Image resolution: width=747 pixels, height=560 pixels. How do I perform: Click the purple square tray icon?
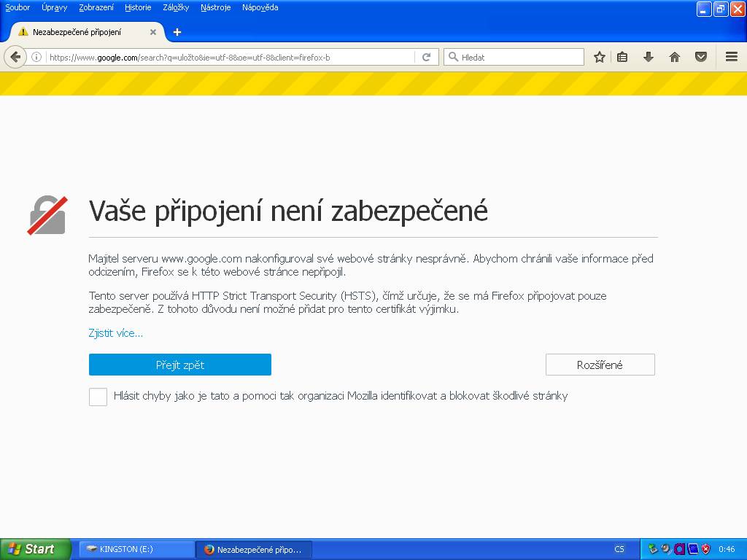679,549
